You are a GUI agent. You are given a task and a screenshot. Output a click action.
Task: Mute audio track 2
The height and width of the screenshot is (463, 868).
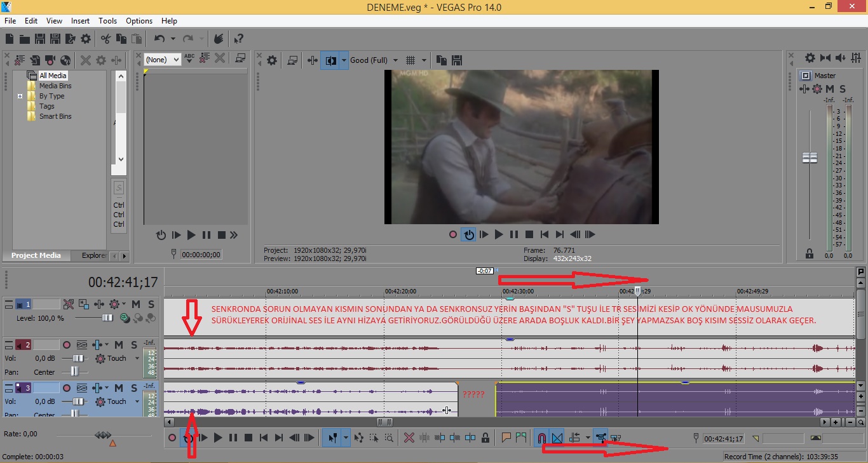[119, 345]
